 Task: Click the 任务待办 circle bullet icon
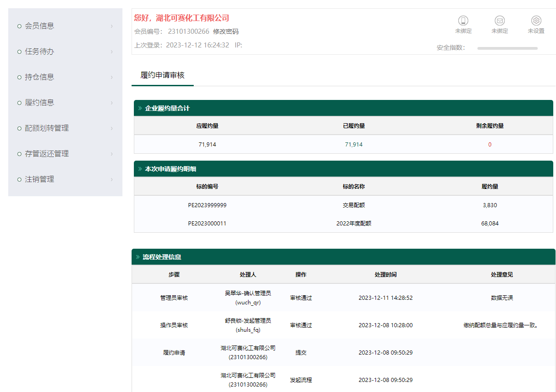coord(19,52)
